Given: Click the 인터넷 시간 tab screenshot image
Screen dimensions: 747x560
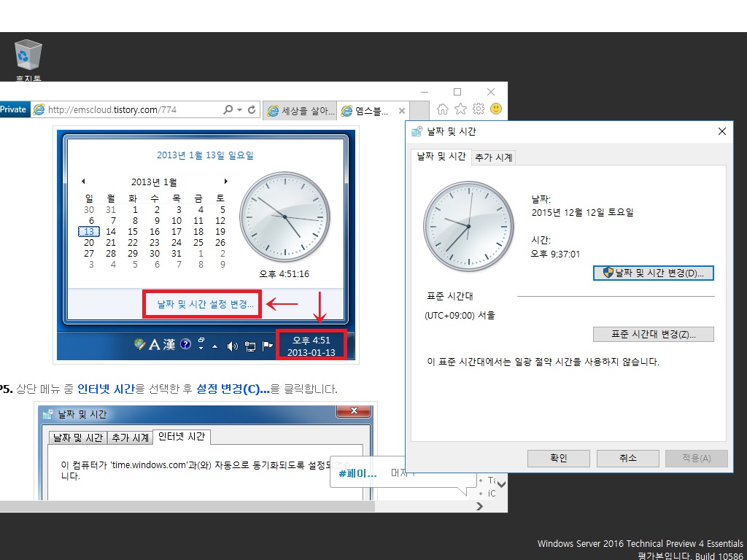Looking at the screenshot, I should click(x=206, y=452).
